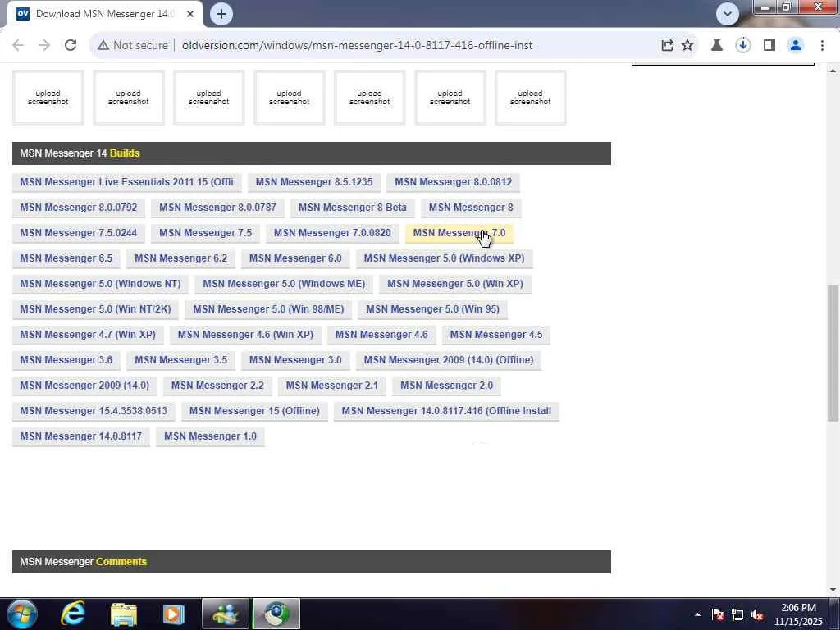Click the active browser taskbar icon
Screen dimensions: 840x630
pyautogui.click(x=276, y=614)
